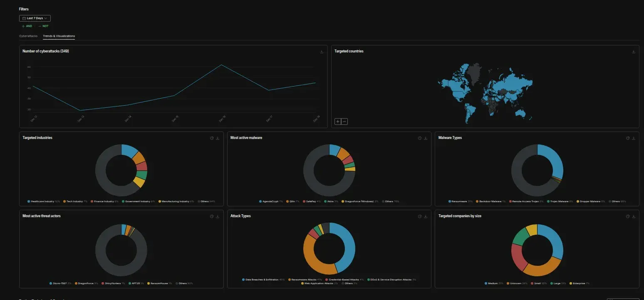Click the NOT filter button
Screen dimensions: 644x300
43,26
